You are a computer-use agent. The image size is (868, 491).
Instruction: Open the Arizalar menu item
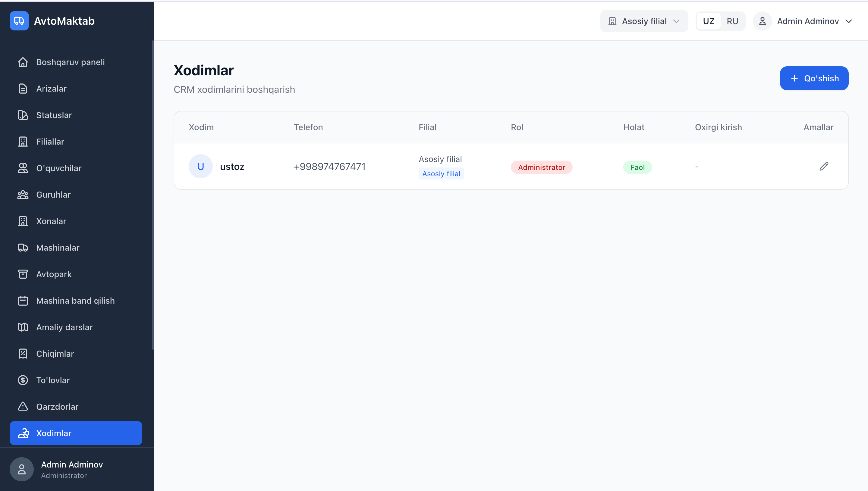coord(51,89)
